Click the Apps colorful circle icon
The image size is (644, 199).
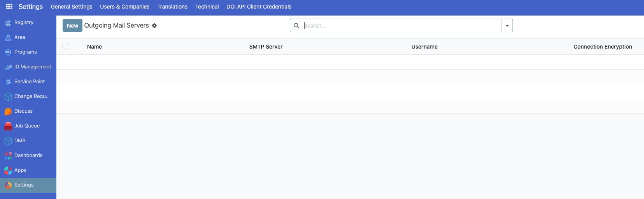pos(8,171)
